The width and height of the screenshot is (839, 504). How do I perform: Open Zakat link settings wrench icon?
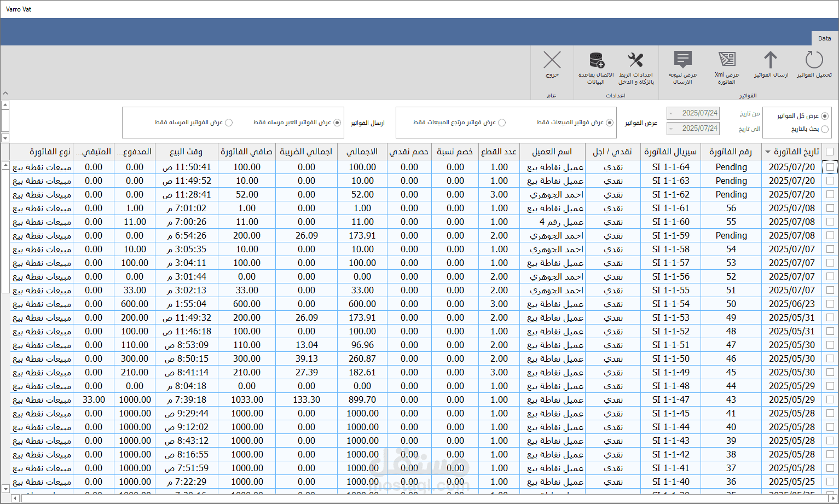(636, 59)
